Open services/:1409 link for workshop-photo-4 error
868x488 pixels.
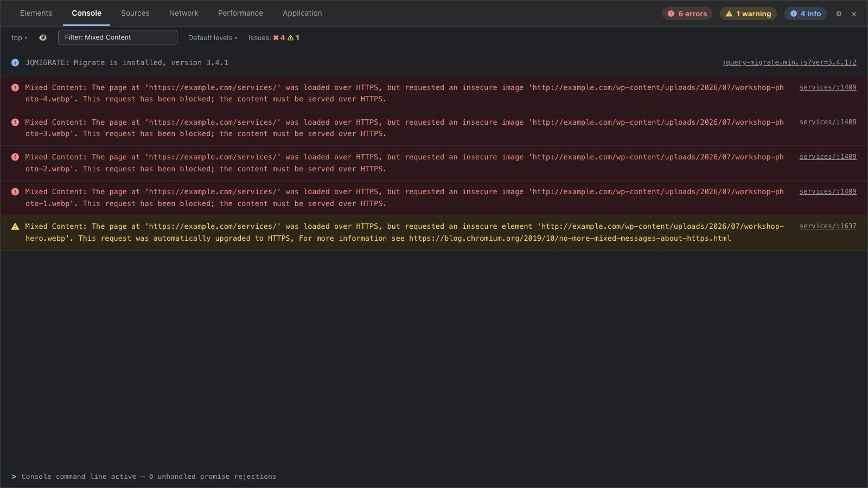pos(828,87)
